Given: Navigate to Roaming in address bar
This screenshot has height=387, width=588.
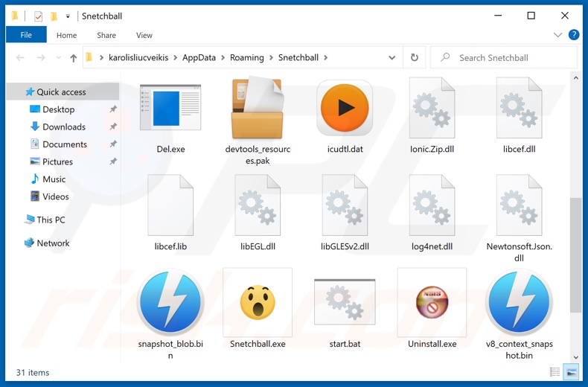Looking at the screenshot, I should click(247, 58).
